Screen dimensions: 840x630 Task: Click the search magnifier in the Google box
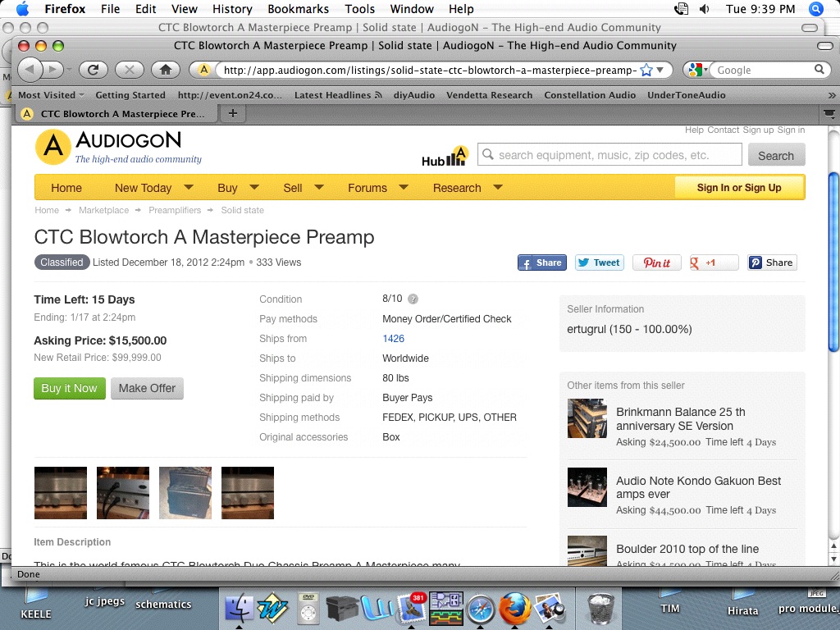coord(819,69)
